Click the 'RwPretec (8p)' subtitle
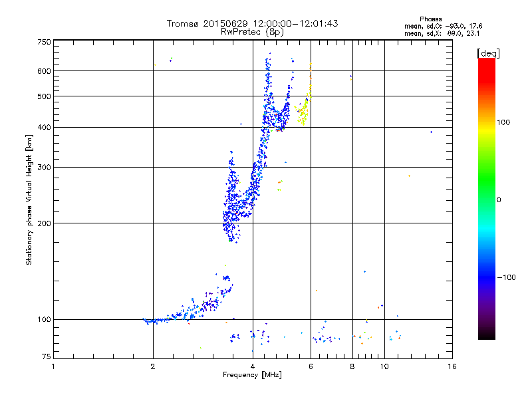The height and width of the screenshot is (399, 532). pos(252,32)
